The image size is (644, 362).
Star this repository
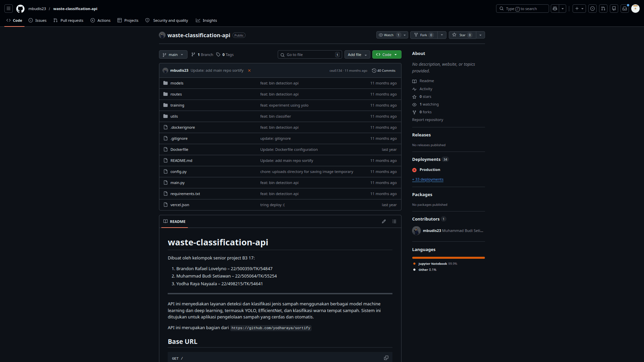pos(463,35)
